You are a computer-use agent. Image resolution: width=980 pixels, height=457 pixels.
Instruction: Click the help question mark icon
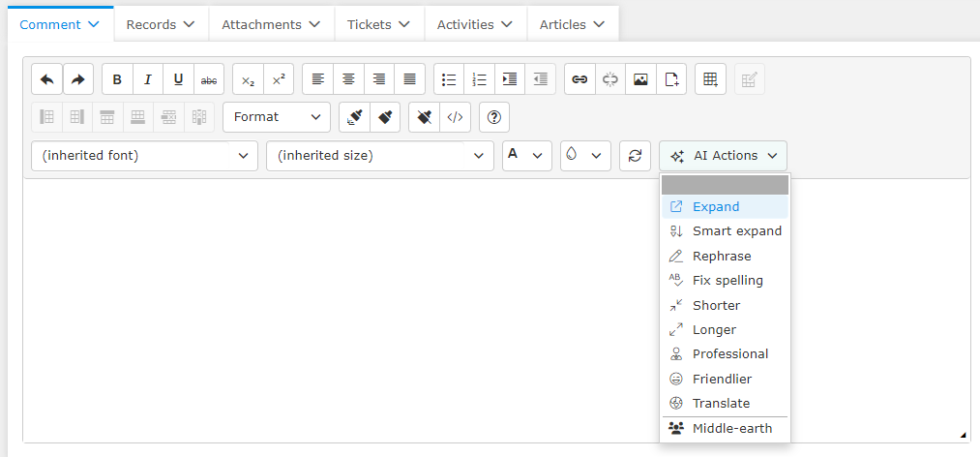[494, 117]
